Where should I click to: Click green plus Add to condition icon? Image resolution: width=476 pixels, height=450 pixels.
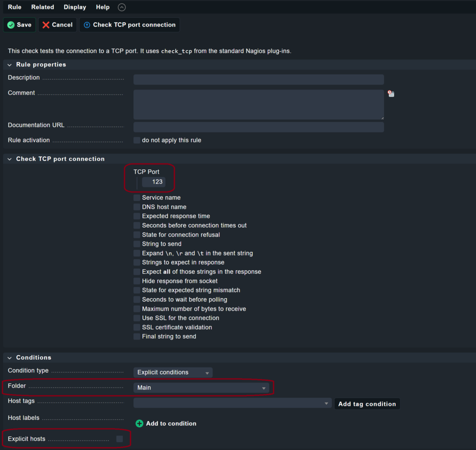click(139, 423)
